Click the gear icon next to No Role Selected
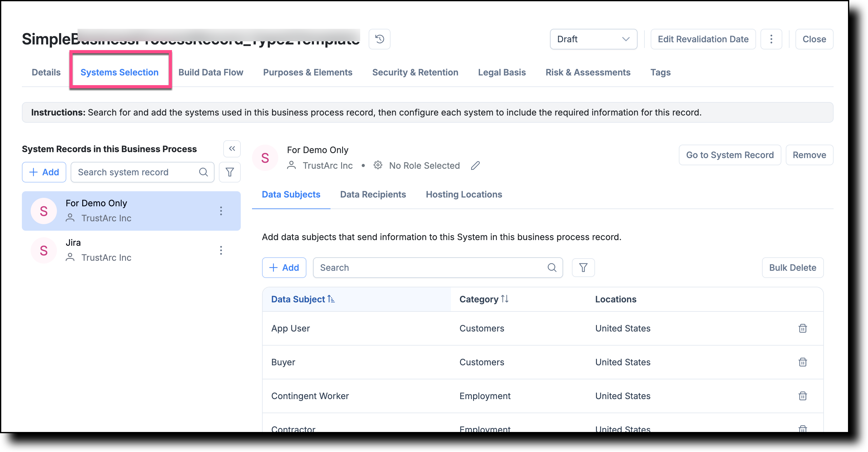 378,165
